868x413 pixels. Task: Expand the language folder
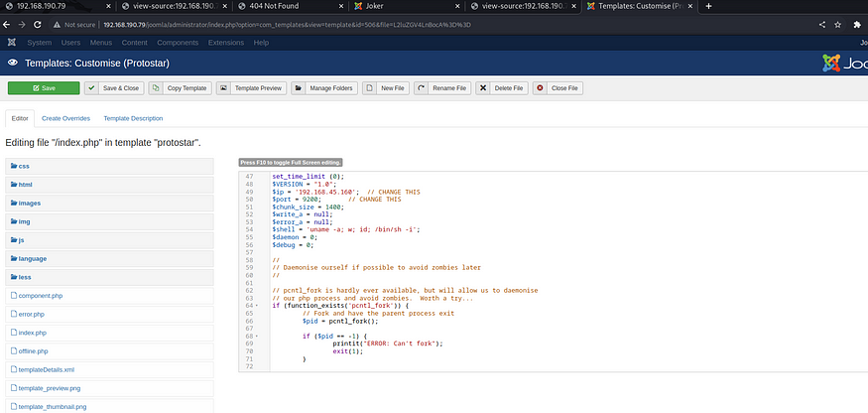click(109, 259)
